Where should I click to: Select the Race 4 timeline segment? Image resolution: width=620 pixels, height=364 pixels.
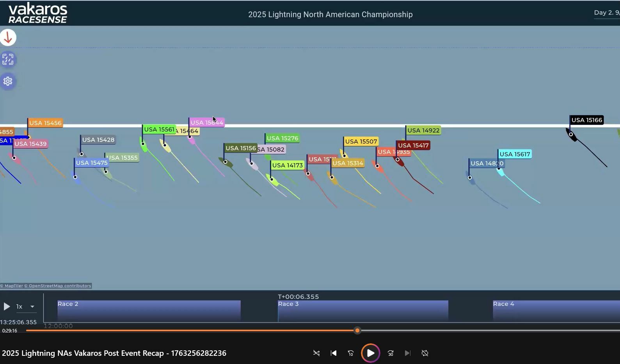click(556, 311)
